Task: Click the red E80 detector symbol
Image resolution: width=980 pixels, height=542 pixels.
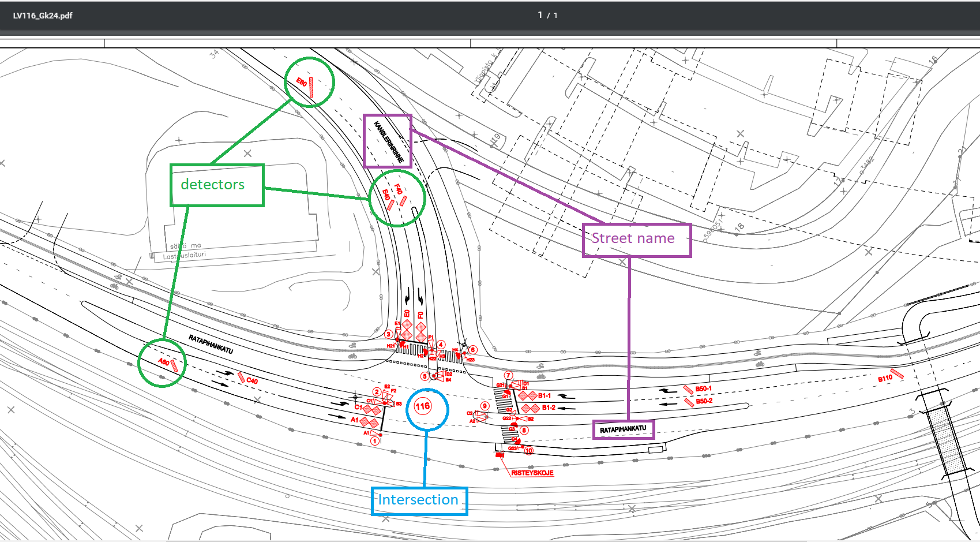Action: tap(311, 87)
